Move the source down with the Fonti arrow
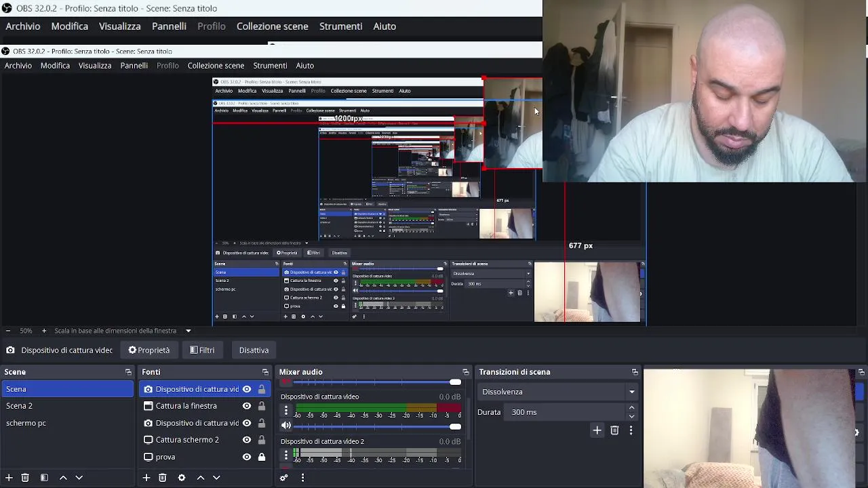The width and height of the screenshot is (868, 488). 216,478
